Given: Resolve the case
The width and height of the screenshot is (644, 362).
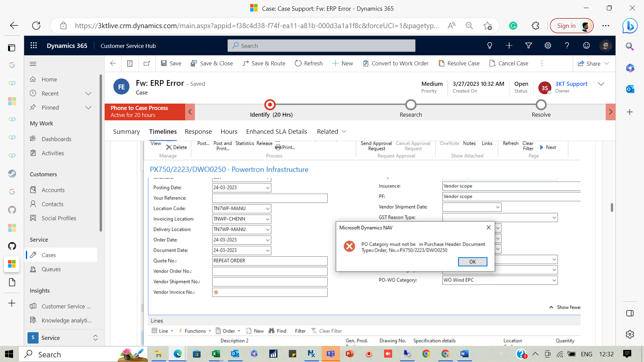Looking at the screenshot, I should tap(459, 63).
